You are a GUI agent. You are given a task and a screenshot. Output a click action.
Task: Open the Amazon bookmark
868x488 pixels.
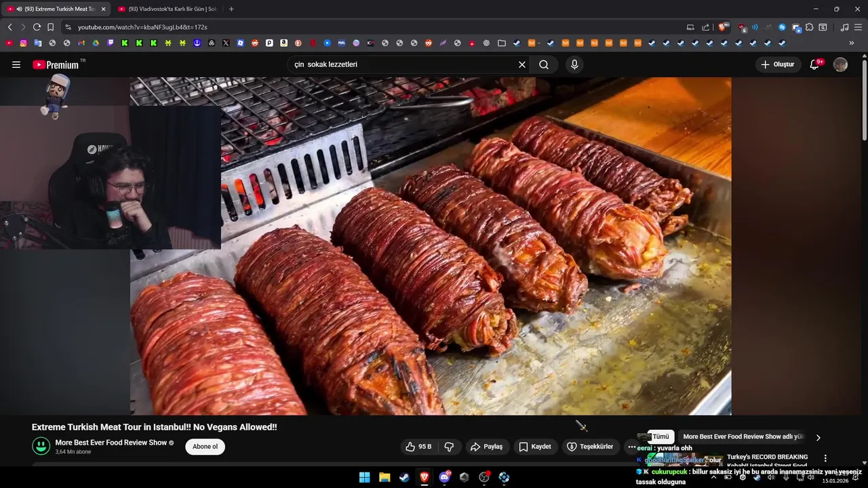click(x=283, y=43)
